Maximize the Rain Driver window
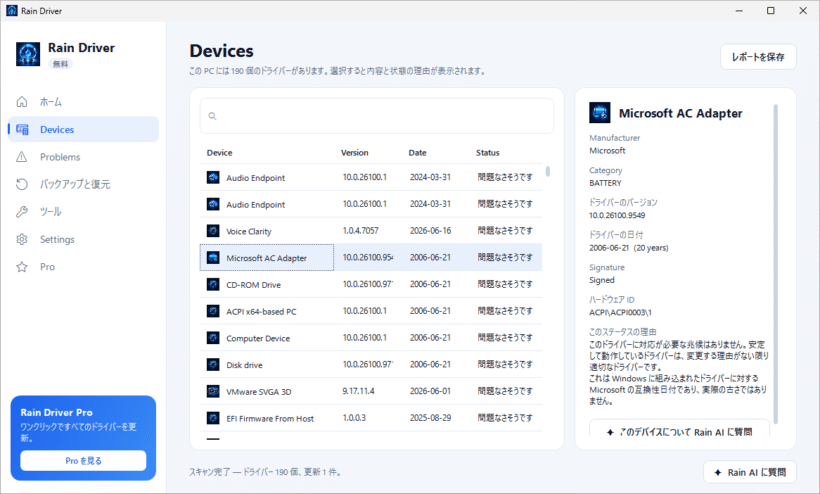 pos(770,10)
